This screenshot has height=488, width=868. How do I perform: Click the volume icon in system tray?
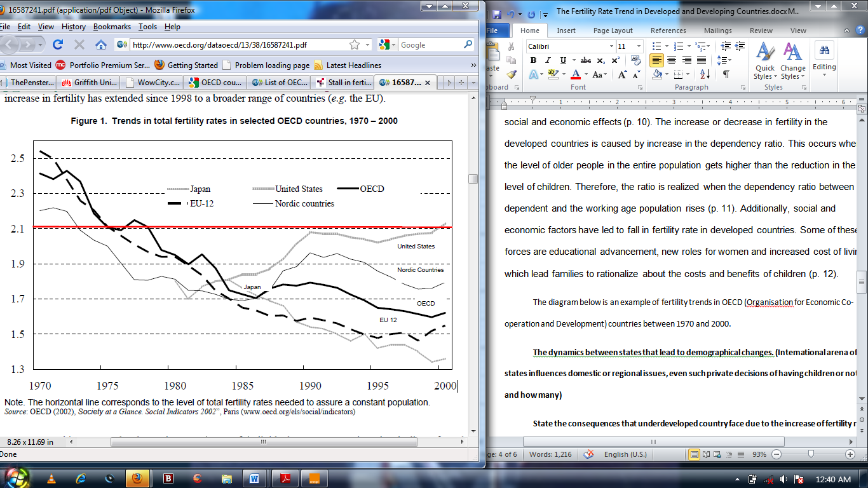click(782, 479)
